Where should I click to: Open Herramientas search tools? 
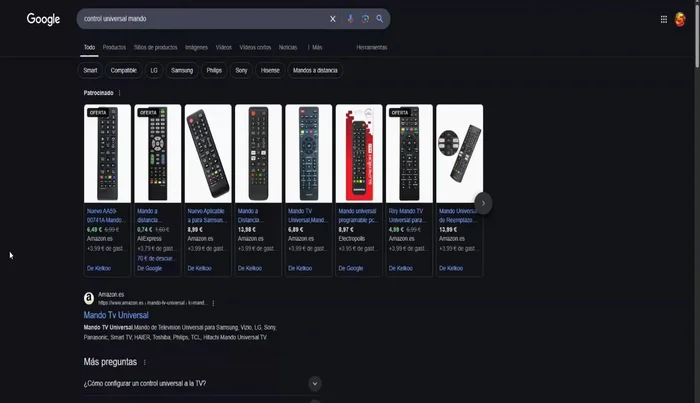click(371, 47)
